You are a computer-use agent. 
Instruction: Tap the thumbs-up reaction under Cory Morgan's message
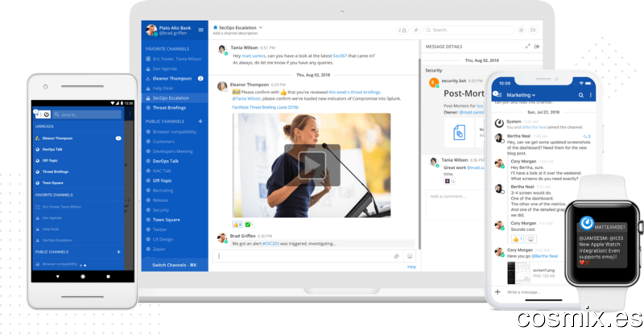click(517, 239)
